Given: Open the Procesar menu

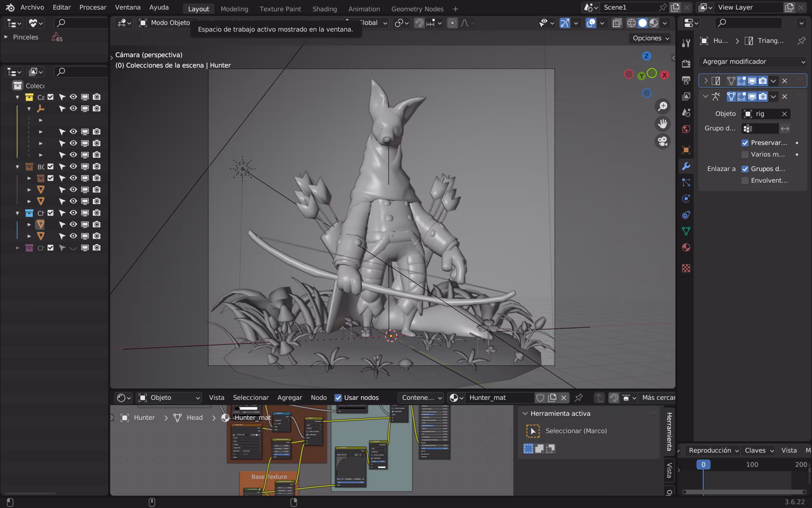Looking at the screenshot, I should [93, 7].
